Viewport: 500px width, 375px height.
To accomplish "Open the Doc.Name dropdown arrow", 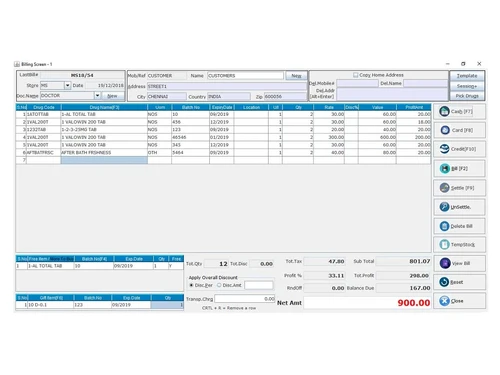I will click(97, 96).
